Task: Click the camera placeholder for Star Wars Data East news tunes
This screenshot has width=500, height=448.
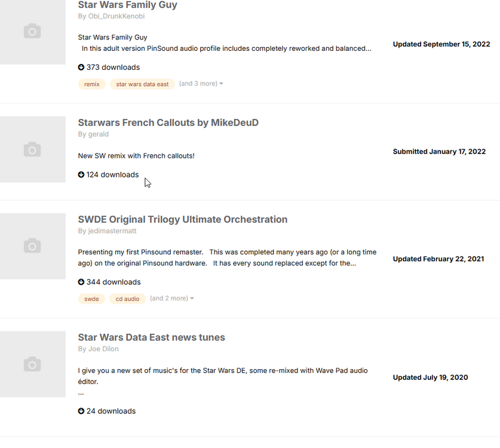Action: tap(32, 364)
